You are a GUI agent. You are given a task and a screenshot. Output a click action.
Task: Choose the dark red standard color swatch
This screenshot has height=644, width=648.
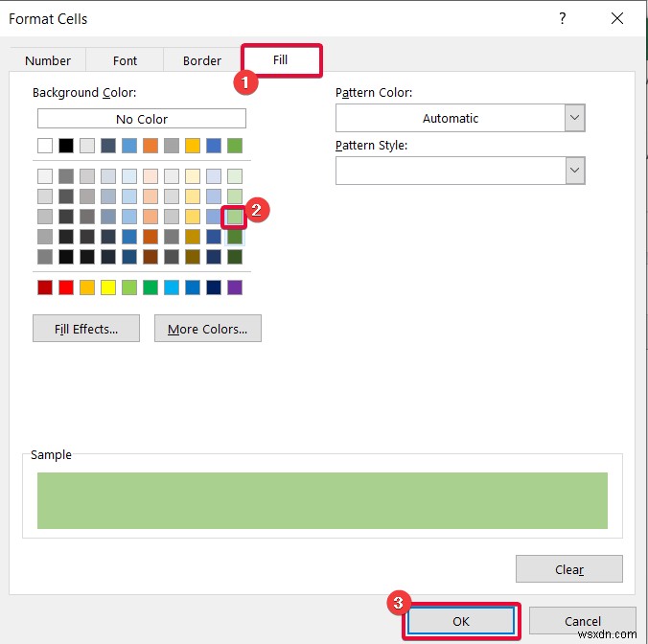pos(45,287)
